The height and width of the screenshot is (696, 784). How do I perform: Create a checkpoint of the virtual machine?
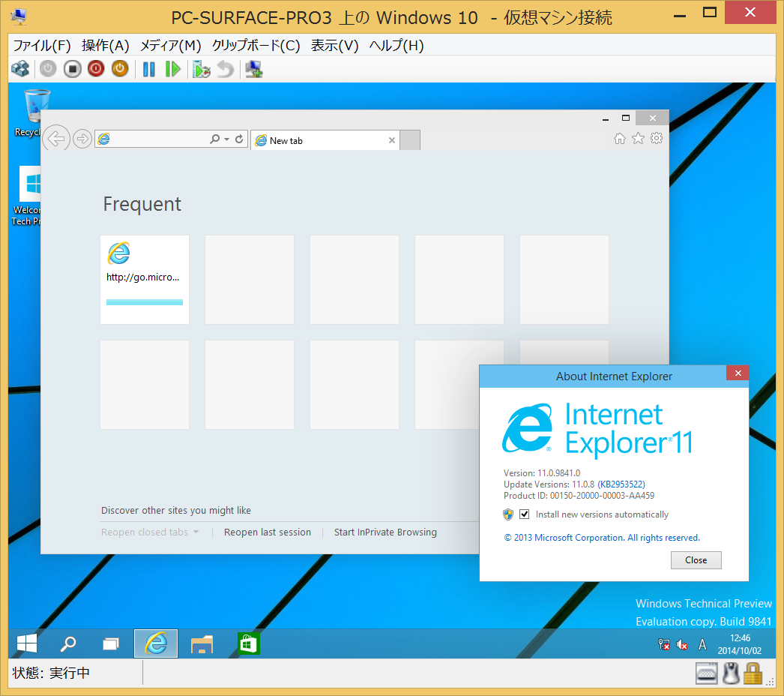point(201,68)
